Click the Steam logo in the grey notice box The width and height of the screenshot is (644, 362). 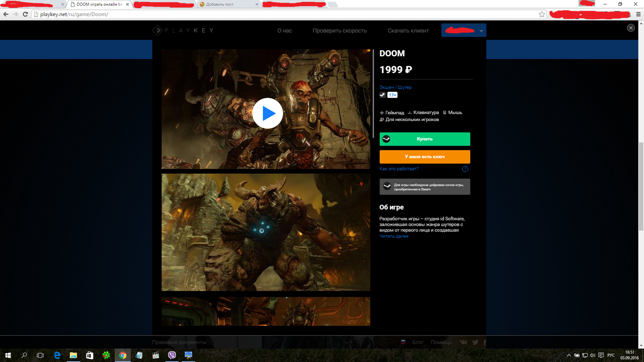pos(387,186)
